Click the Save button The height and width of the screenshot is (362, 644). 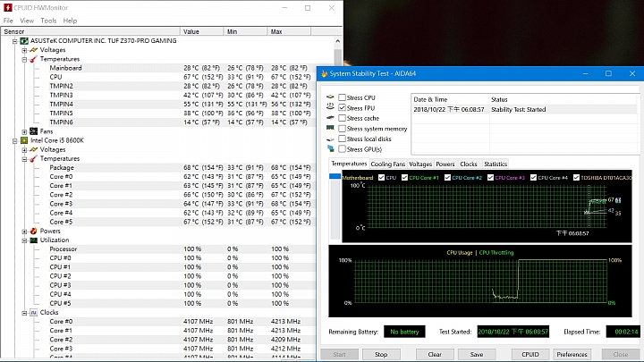[477, 354]
